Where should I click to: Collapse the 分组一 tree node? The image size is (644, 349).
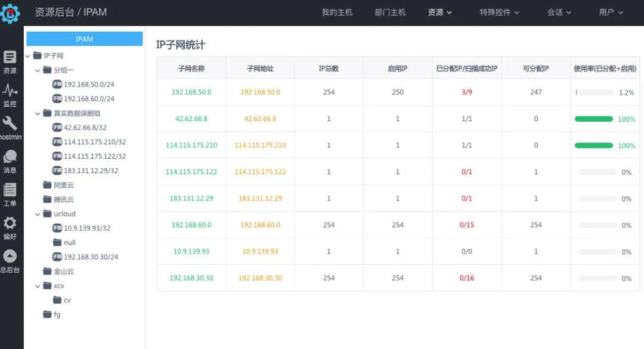(38, 71)
